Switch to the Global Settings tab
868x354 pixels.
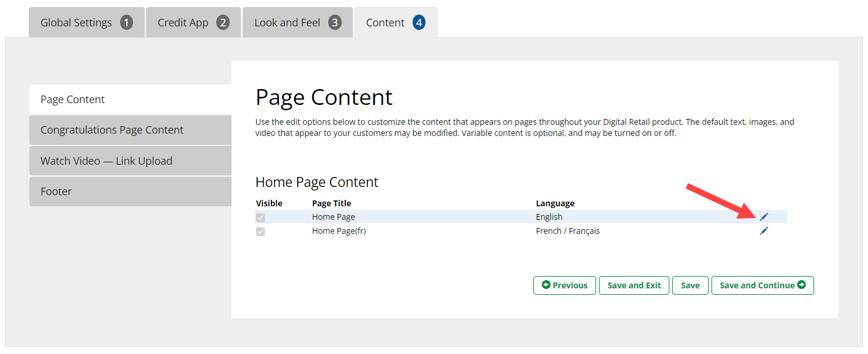click(x=76, y=23)
